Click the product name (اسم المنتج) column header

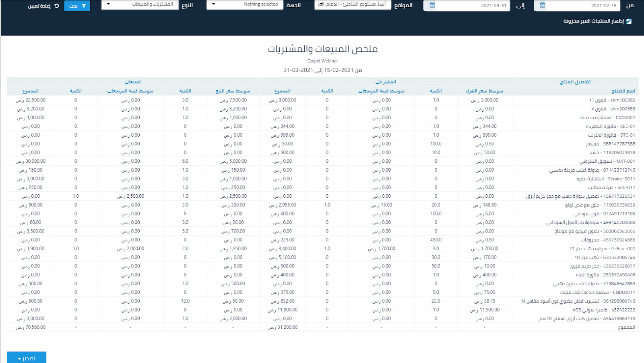pos(623,91)
